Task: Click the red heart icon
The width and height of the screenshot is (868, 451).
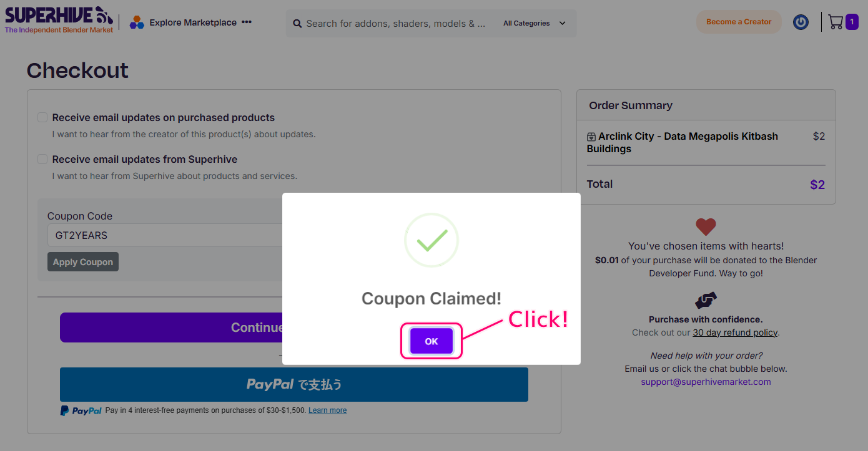Action: 706,226
